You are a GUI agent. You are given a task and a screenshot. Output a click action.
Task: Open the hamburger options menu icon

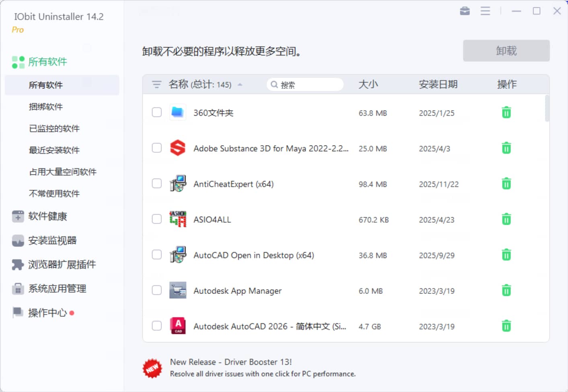[x=485, y=11]
